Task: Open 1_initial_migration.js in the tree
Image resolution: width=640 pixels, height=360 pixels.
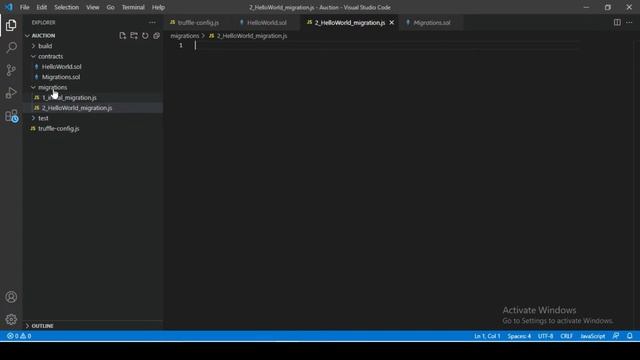Action: [69, 98]
